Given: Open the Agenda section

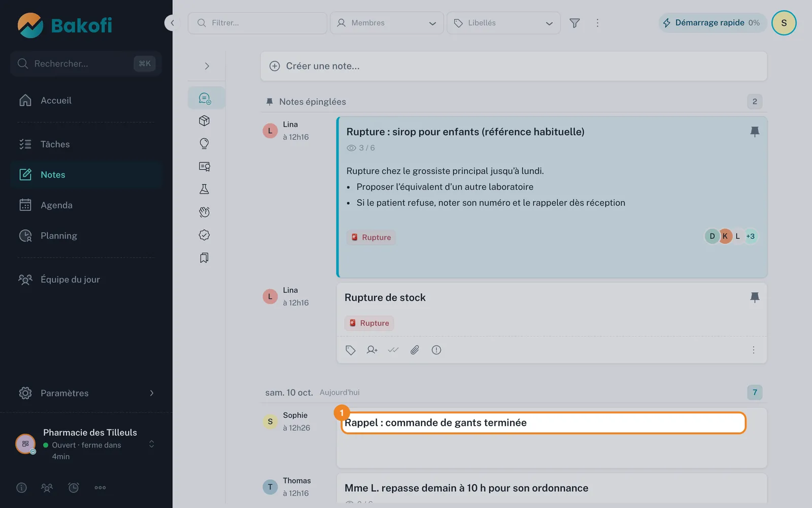Looking at the screenshot, I should point(86,205).
